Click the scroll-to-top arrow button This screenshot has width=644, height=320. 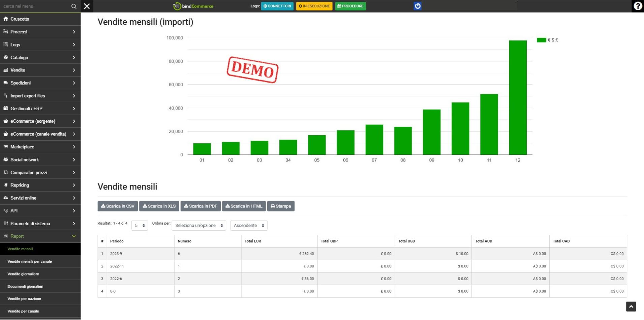click(x=631, y=306)
